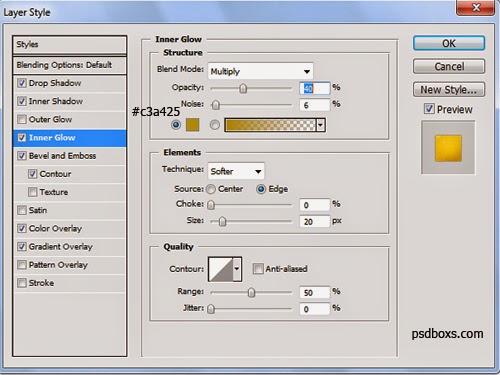The height and width of the screenshot is (375, 500).
Task: Enable the Satin checkbox
Action: tap(22, 210)
